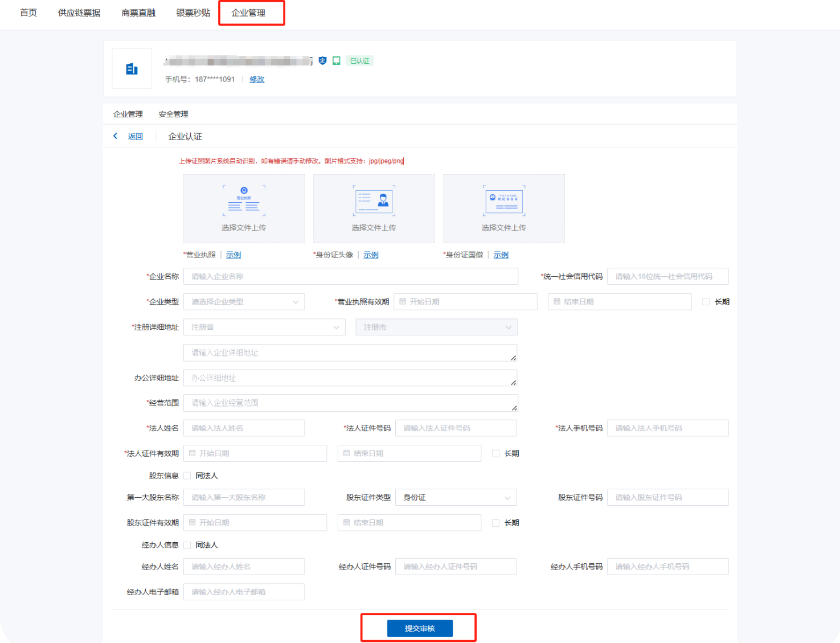Screen dimensions: 840x643
Task: Upload ID card national emblem side image
Action: pyautogui.click(x=504, y=208)
